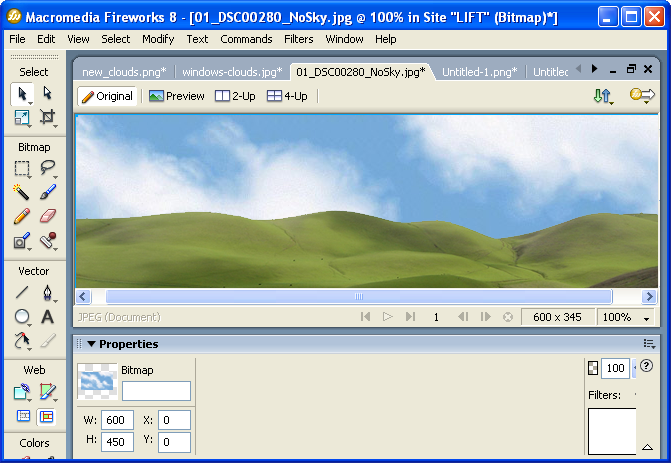The width and height of the screenshot is (671, 463).
Task: Choose the Crop tool
Action: pyautogui.click(x=47, y=118)
